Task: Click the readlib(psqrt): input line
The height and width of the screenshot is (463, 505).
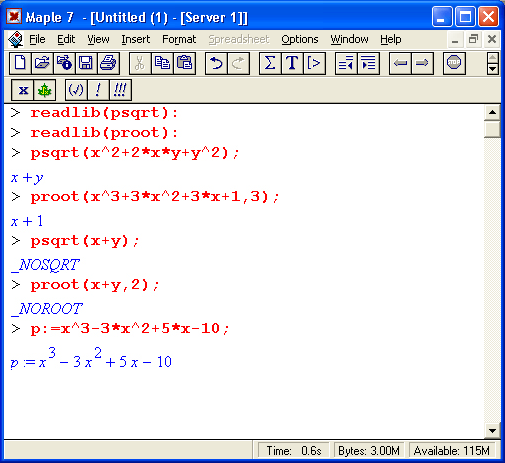Action: tap(104, 113)
